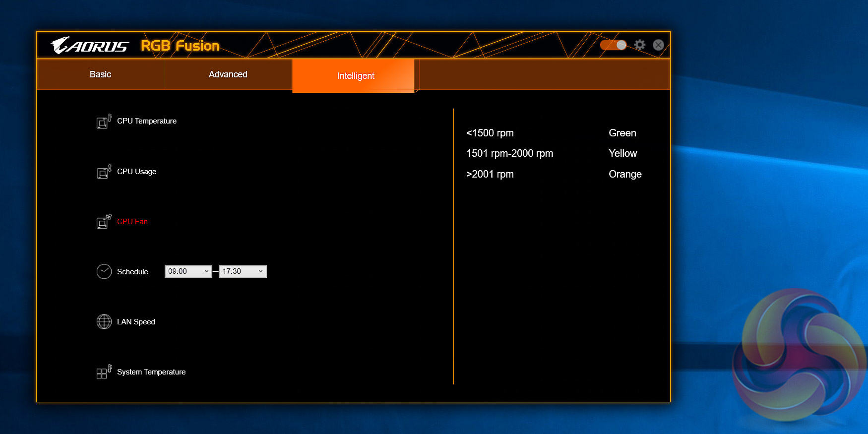Expand the 17:30 end time dropdown
868x434 pixels.
pyautogui.click(x=243, y=271)
